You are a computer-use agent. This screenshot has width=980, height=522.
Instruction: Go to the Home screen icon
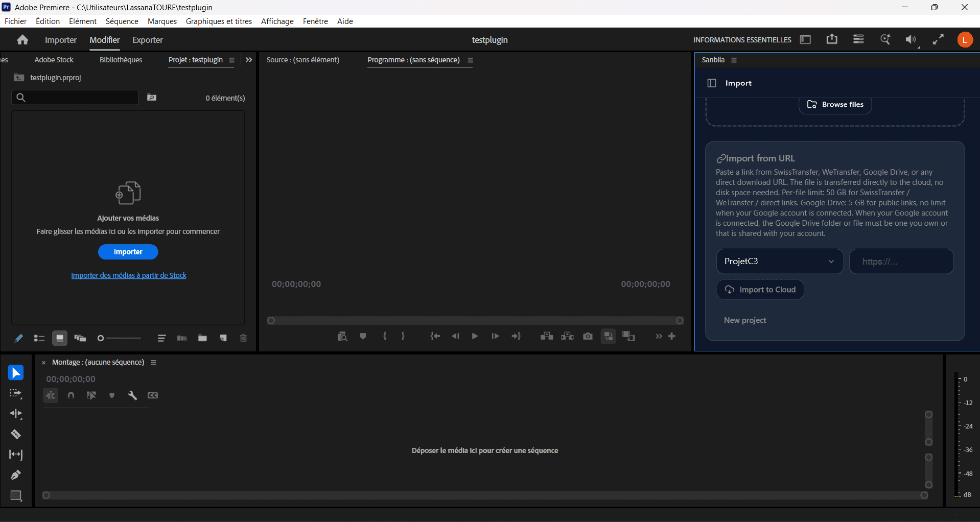point(22,40)
